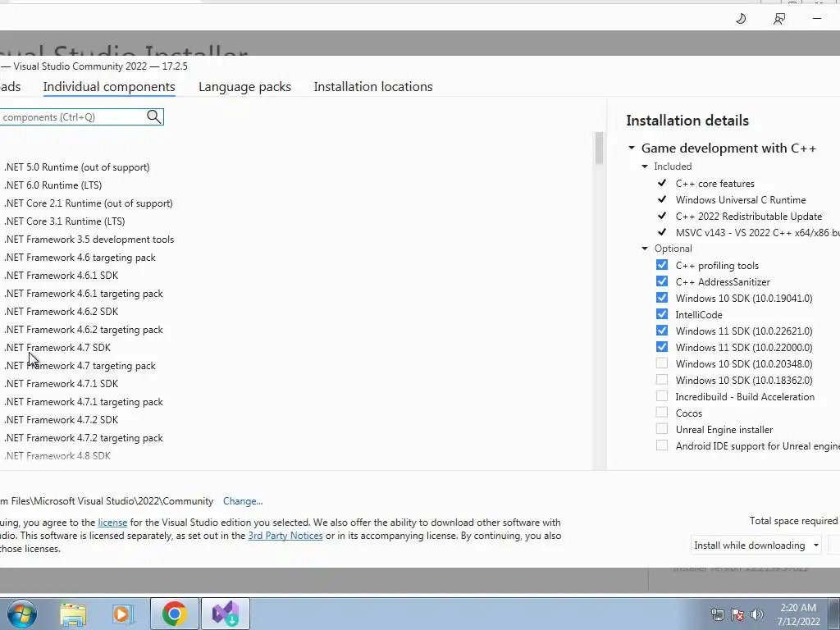Click C++ core features included item
Image resolution: width=840 pixels, height=630 pixels.
(714, 184)
